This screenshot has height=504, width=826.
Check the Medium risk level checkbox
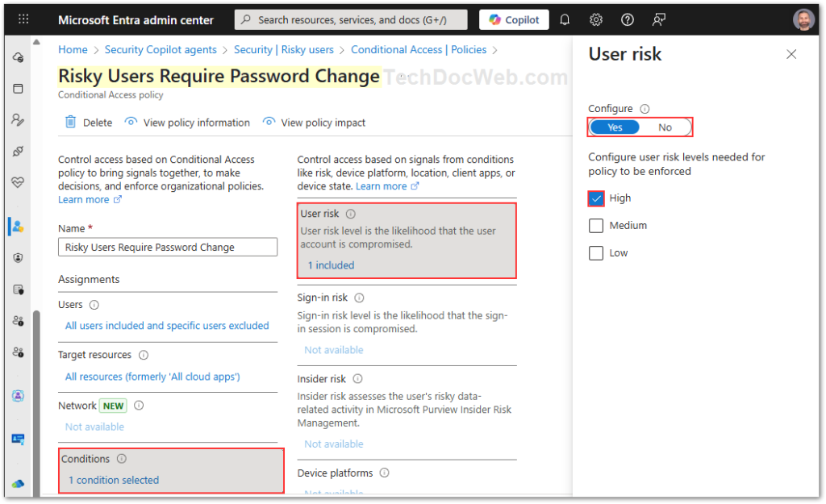click(596, 226)
